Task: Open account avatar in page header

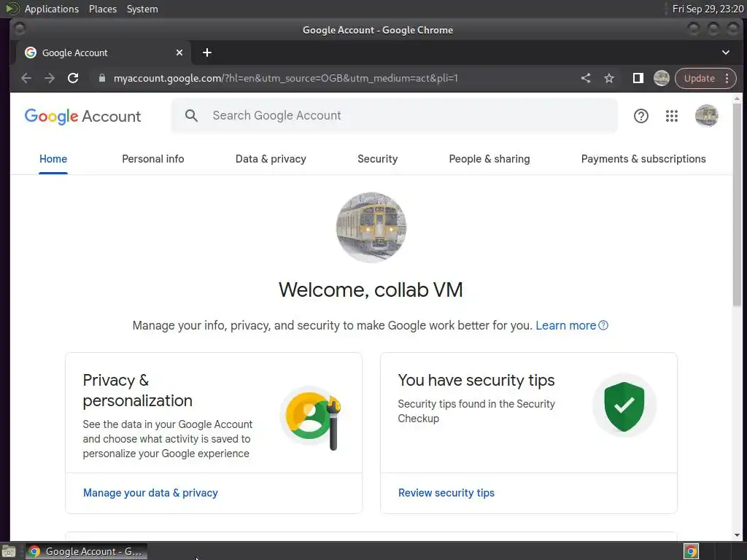Action: 706,116
